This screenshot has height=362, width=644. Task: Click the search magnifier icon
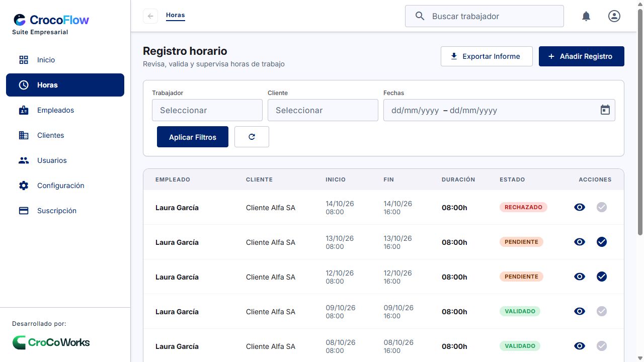420,16
